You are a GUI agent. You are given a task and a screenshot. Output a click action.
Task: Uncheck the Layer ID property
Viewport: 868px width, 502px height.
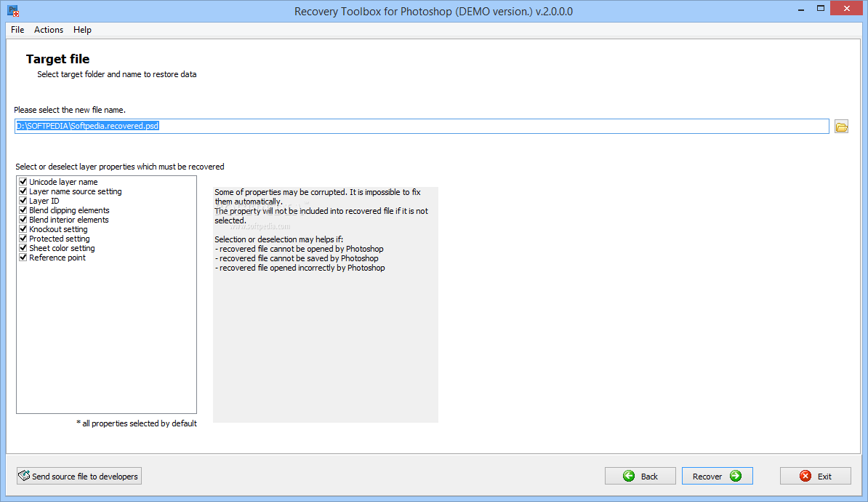(x=23, y=201)
